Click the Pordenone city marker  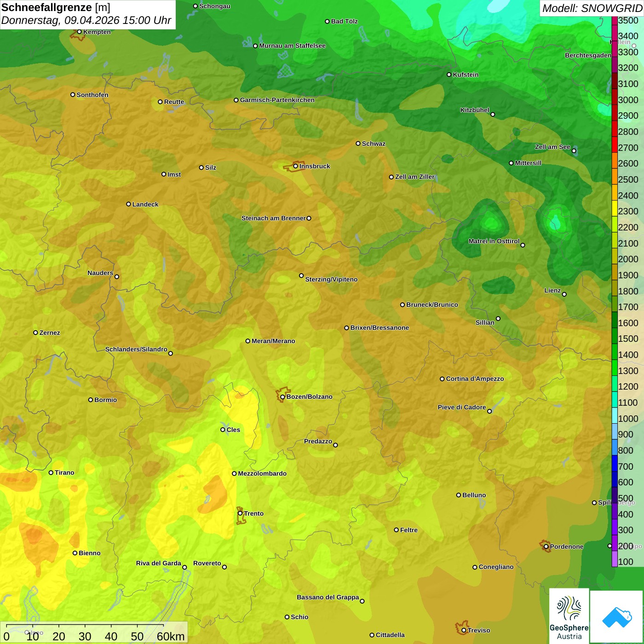tap(546, 546)
